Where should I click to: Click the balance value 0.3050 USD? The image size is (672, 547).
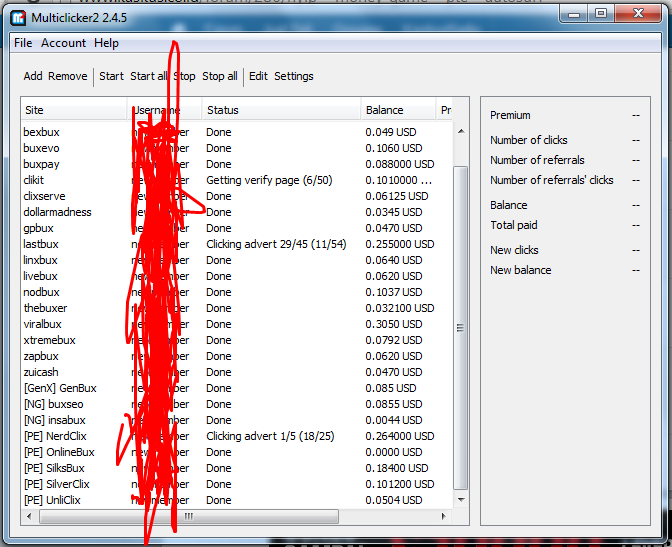(394, 324)
